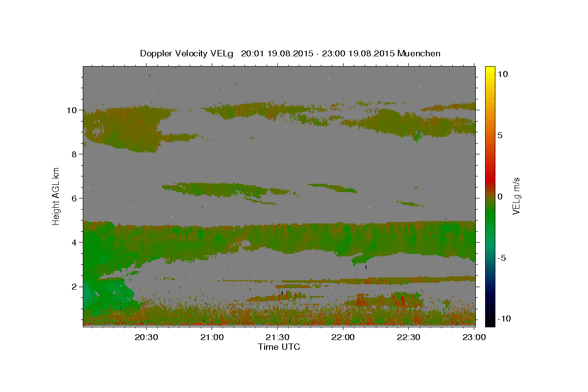The height and width of the screenshot is (392, 588).
Task: Click the colorbar value -5 label
Action: pyautogui.click(x=501, y=258)
